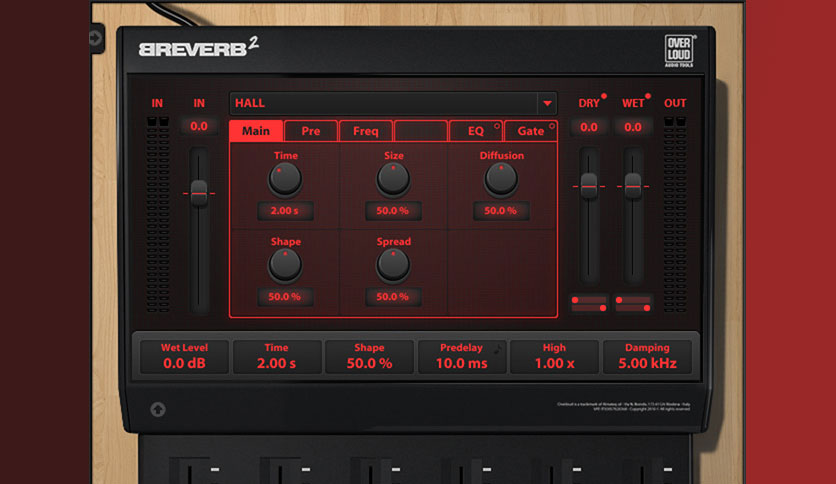Open the Freq tab
Image resolution: width=836 pixels, height=484 pixels.
tap(366, 131)
